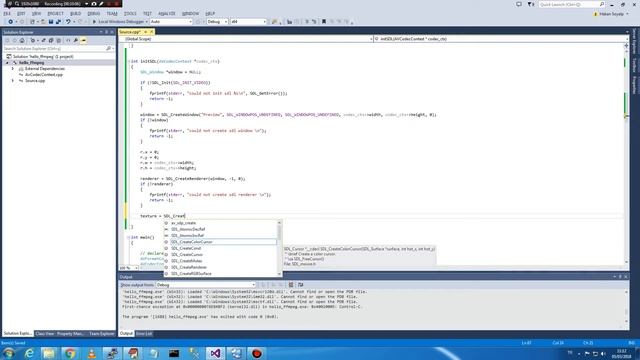Click the notifications flag icon in title bar

(x=531, y=4)
